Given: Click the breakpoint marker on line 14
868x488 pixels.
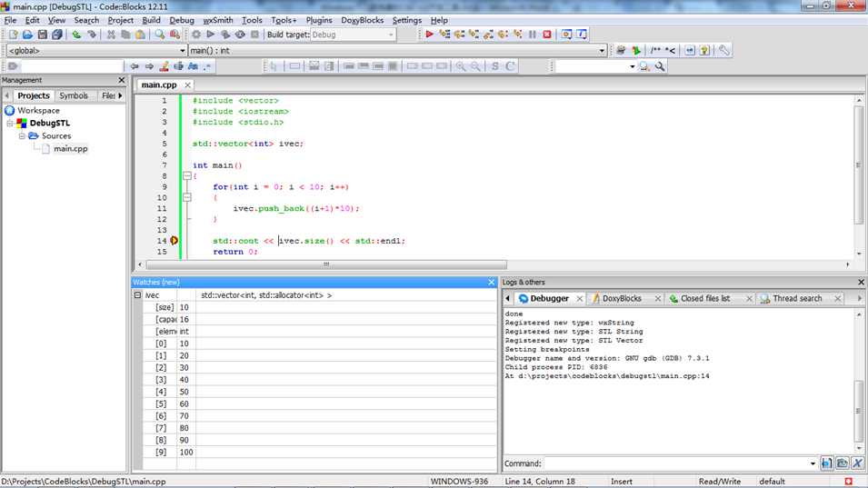Looking at the screenshot, I should point(174,241).
